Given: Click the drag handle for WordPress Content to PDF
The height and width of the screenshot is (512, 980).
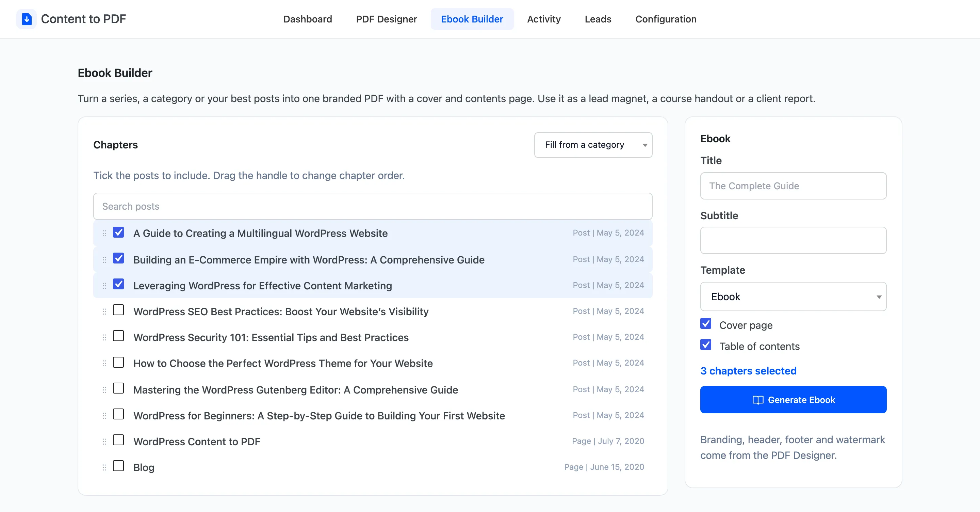Looking at the screenshot, I should 104,442.
